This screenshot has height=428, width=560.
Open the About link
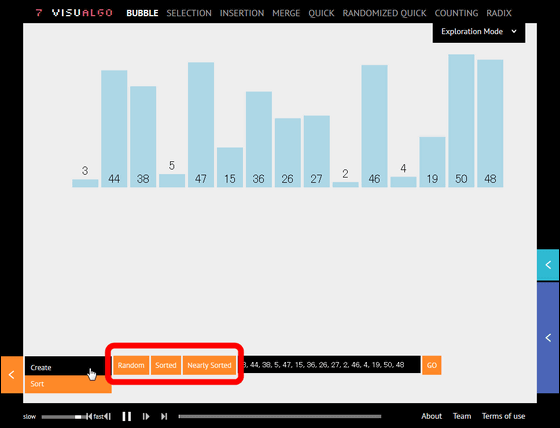point(431,416)
